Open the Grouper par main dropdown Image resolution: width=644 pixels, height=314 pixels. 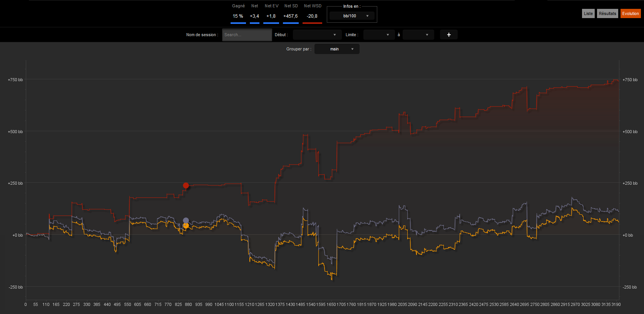[x=337, y=49]
